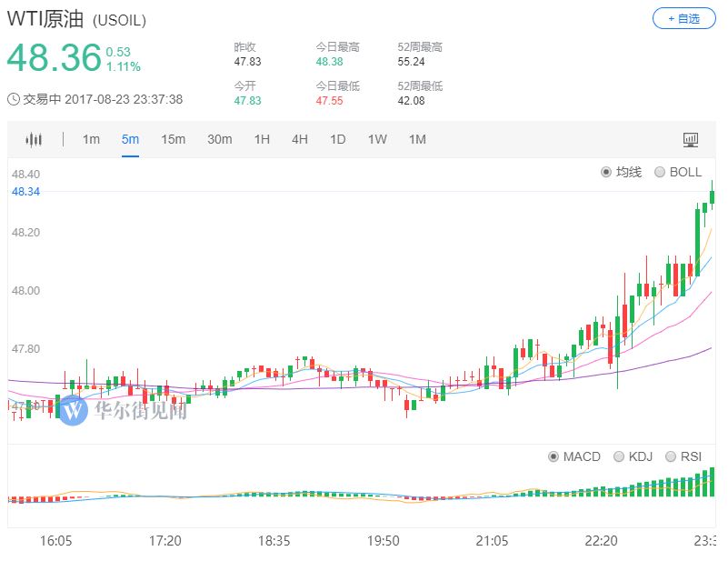Click the 今日最低 value 47.55
Viewport: 728px width, 561px height.
click(329, 100)
